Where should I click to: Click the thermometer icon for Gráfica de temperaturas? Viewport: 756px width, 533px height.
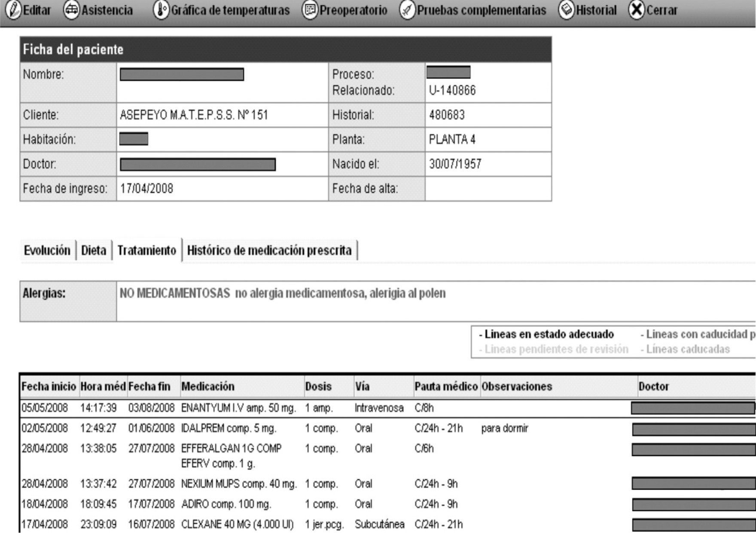pos(161,10)
